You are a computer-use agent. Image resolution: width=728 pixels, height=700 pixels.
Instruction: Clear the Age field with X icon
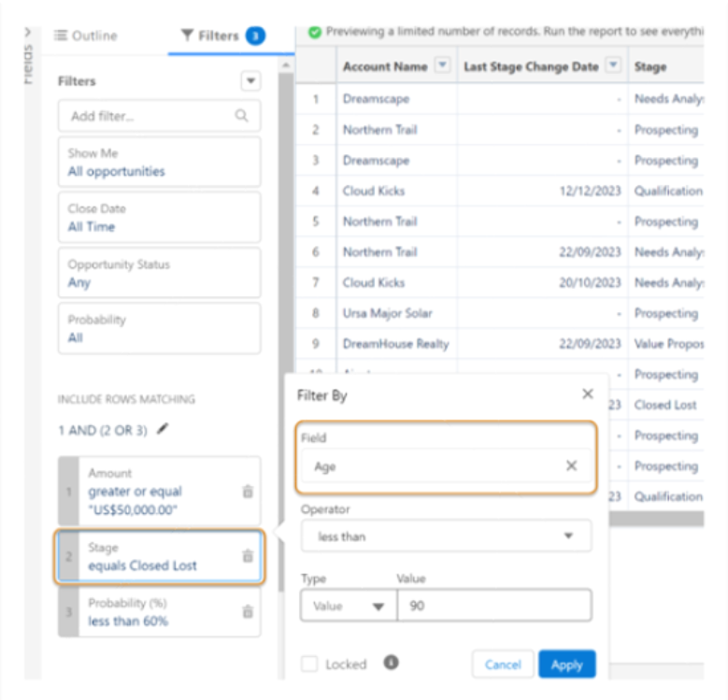(x=571, y=466)
